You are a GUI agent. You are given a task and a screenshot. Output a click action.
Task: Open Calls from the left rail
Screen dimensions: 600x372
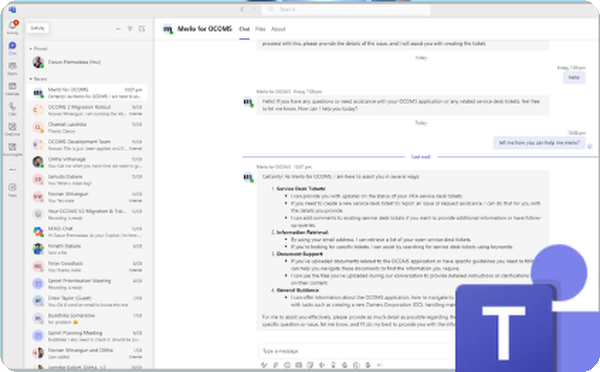[x=12, y=109]
